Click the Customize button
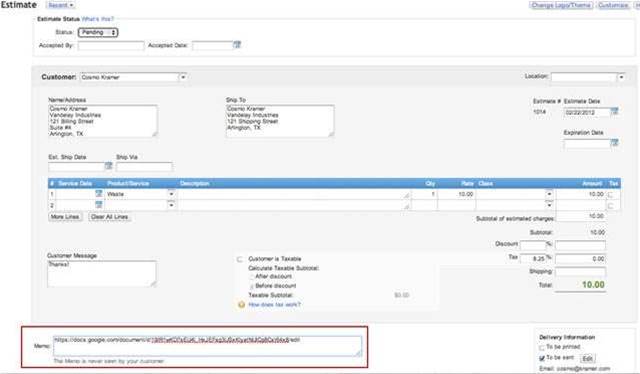 click(x=613, y=5)
